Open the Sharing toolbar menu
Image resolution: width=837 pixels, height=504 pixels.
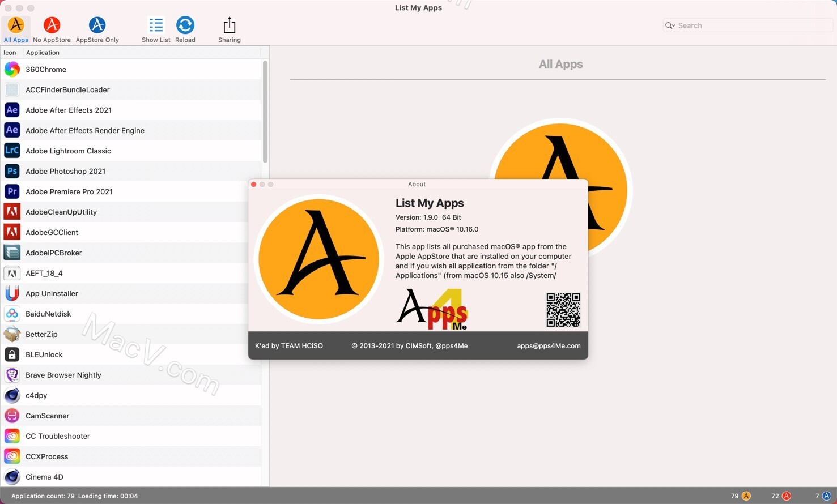[230, 30]
